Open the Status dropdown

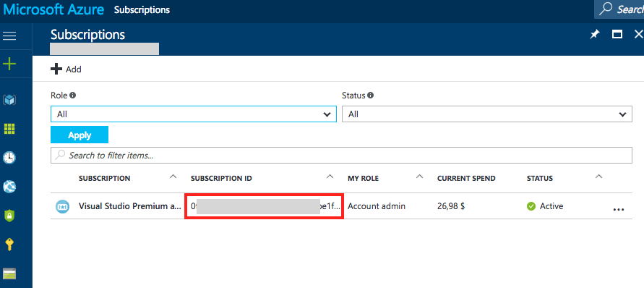[486, 114]
